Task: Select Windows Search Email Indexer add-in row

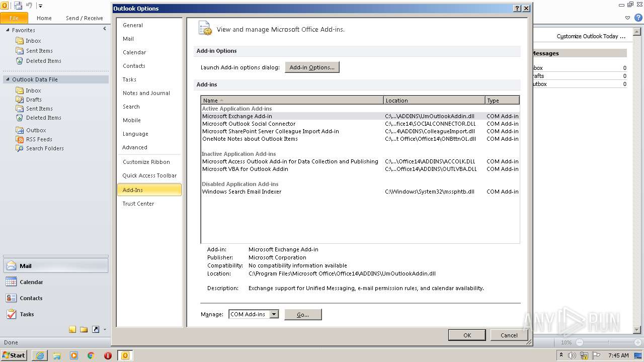Action: click(360, 192)
